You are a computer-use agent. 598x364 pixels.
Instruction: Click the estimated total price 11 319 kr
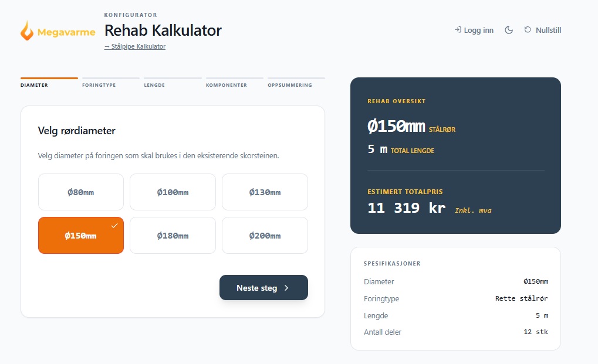click(406, 208)
